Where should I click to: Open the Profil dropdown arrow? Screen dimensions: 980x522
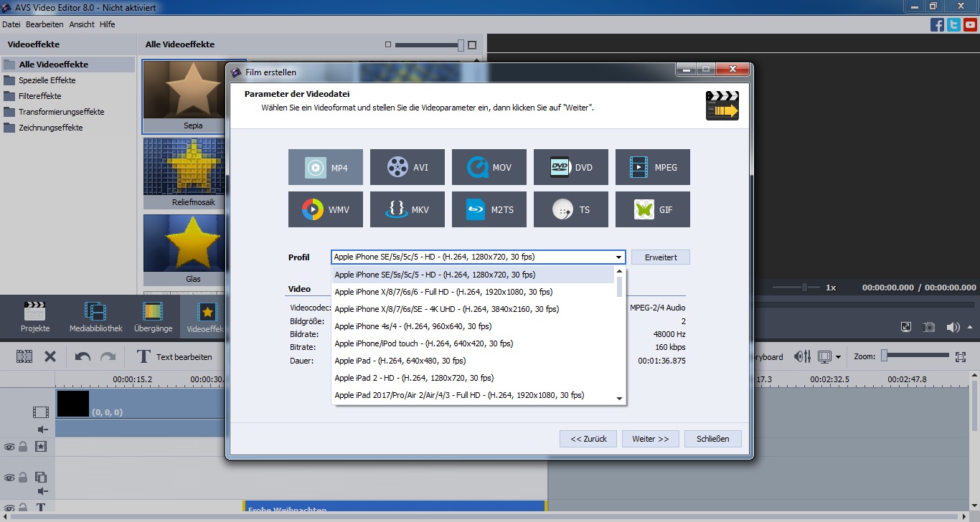coord(618,257)
